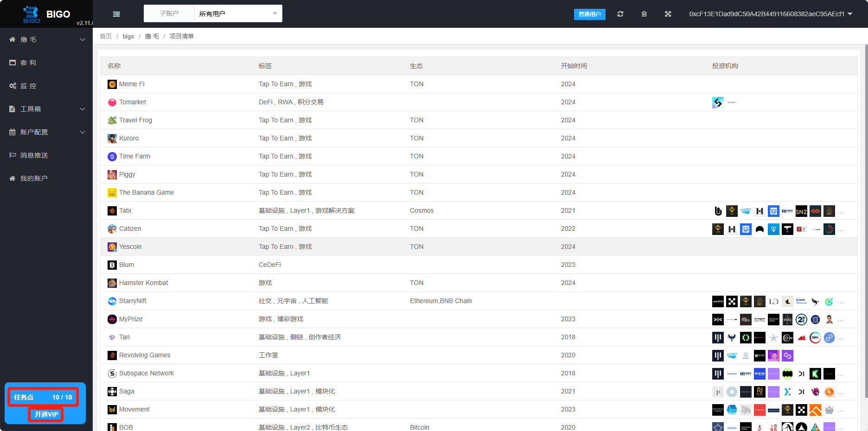Click the Catizen project icon
Viewport: 868px width, 431px height.
tap(112, 229)
